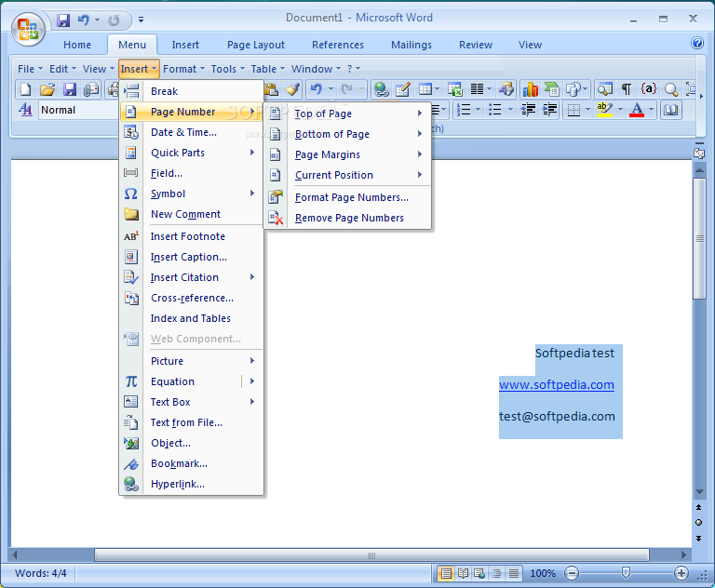Click the Format Painter brush icon
This screenshot has width=715, height=588.
tap(292, 89)
